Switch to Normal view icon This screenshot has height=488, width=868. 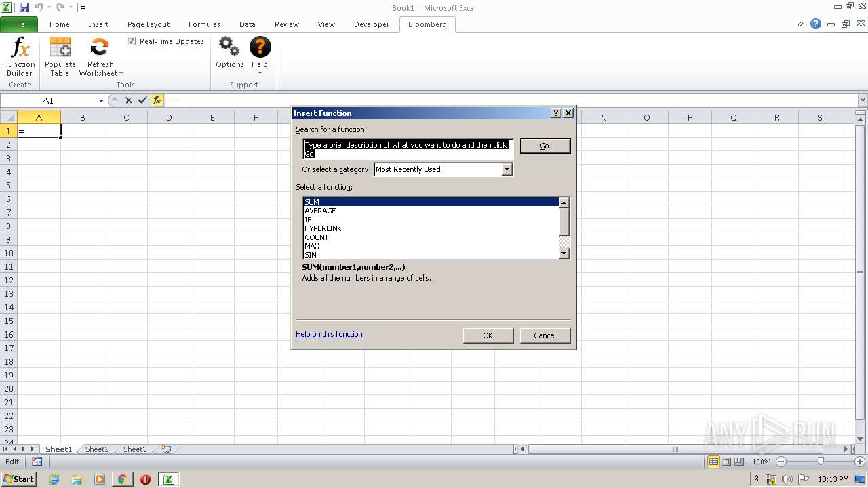[713, 462]
